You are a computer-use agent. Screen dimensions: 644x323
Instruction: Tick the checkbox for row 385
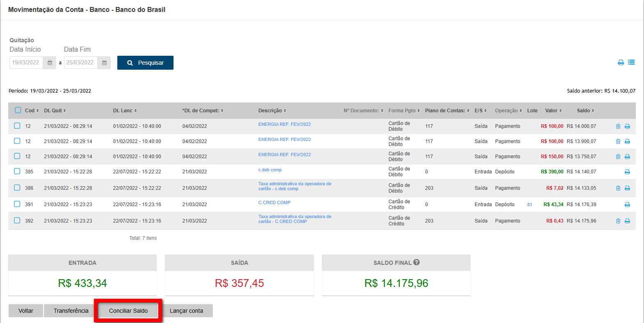coord(17,171)
